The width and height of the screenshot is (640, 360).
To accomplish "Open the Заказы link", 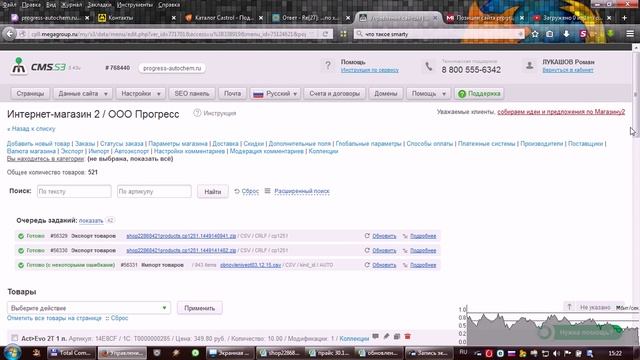I will [85, 144].
